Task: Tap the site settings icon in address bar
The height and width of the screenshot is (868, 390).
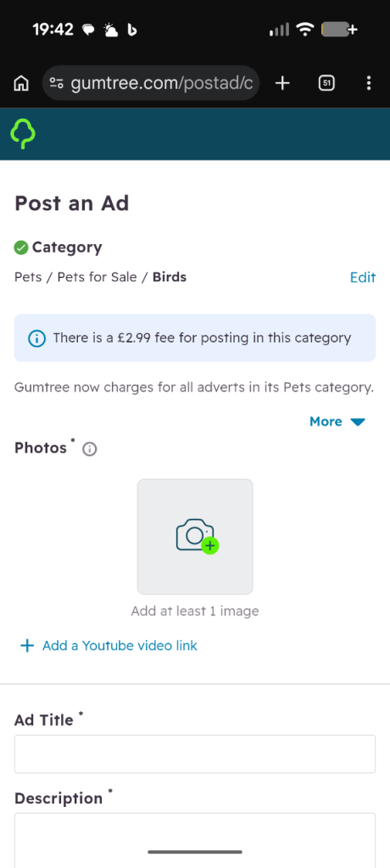Action: pos(56,83)
